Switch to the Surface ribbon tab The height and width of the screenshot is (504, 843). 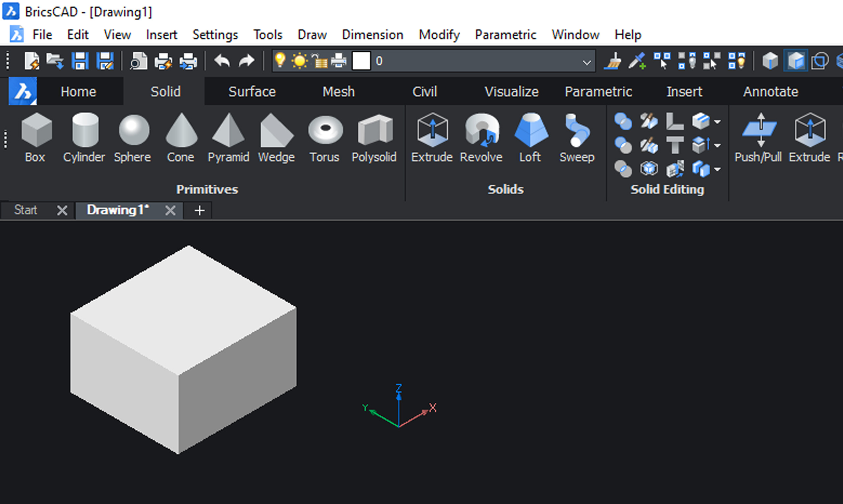[x=252, y=92]
